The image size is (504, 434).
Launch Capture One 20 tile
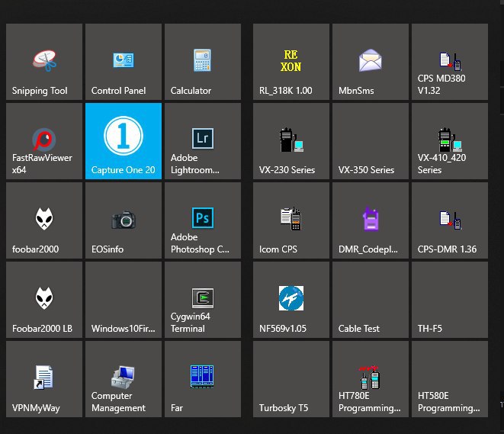[124, 141]
